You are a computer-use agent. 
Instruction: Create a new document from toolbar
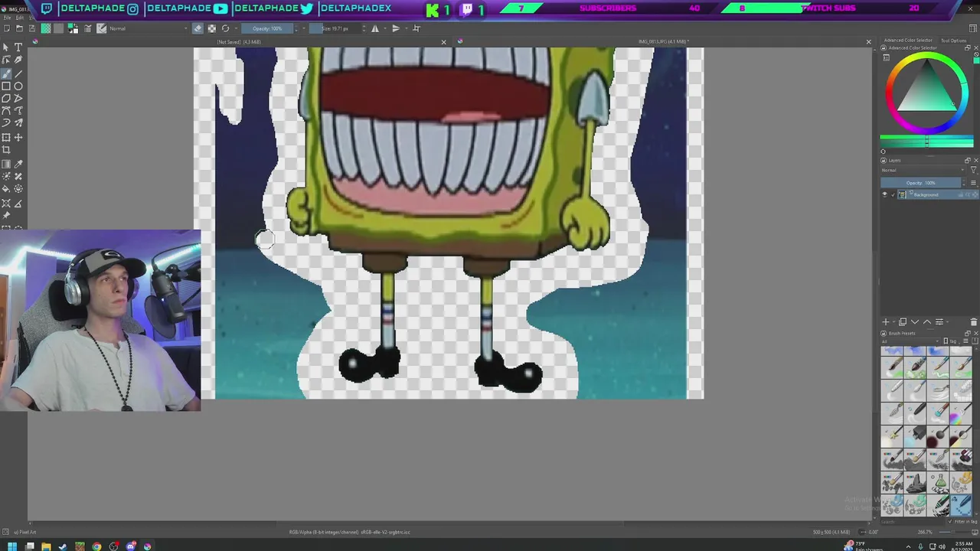click(x=6, y=28)
